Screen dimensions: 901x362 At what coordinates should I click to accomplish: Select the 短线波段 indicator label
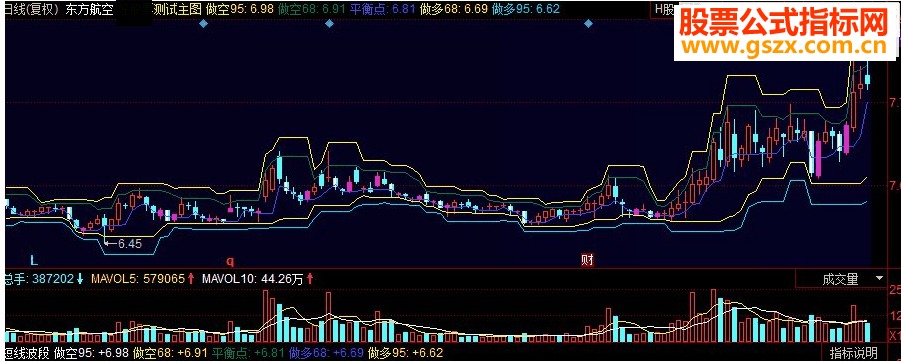tap(26, 352)
